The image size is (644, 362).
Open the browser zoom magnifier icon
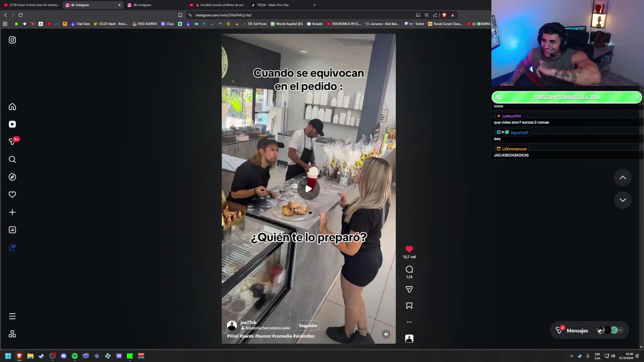[427, 15]
